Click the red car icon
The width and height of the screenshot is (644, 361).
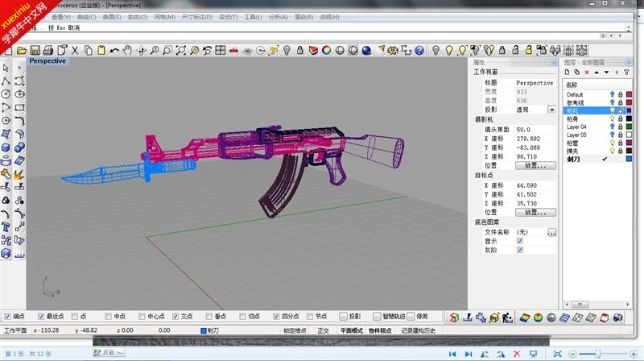tap(233, 51)
